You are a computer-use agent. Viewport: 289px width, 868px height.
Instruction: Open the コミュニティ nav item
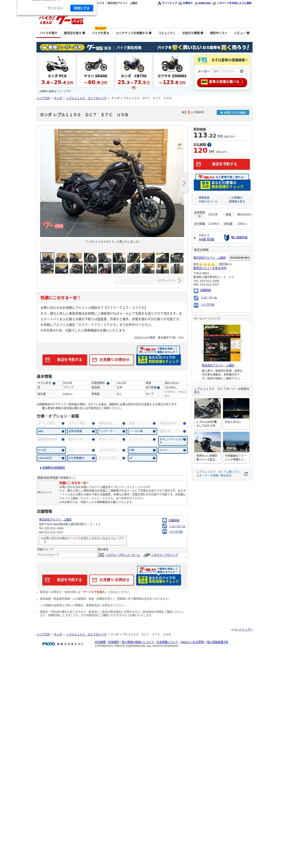(167, 33)
